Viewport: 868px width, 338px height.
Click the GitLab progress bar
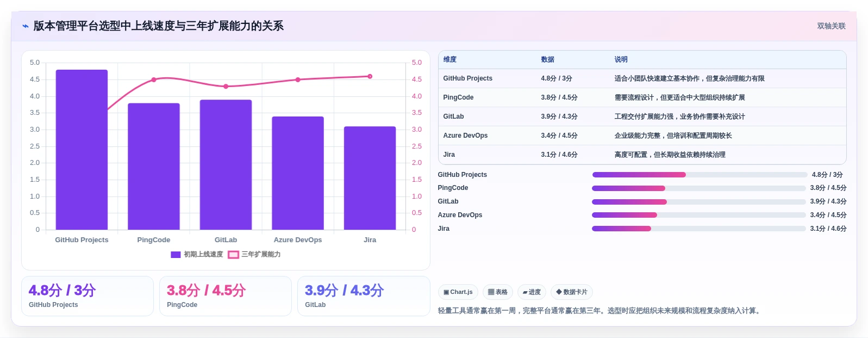pos(699,202)
